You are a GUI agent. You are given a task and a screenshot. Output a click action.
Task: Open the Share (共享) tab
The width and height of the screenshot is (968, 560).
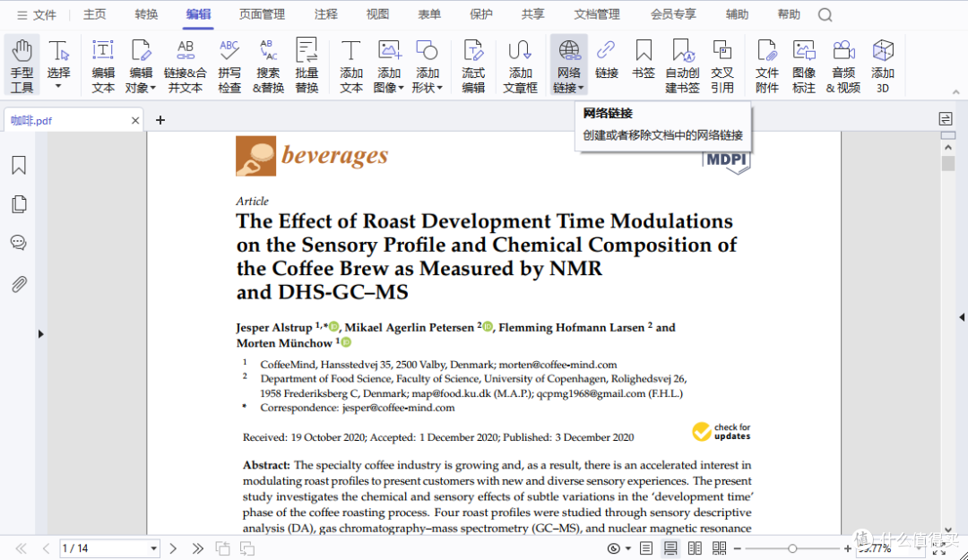point(532,14)
